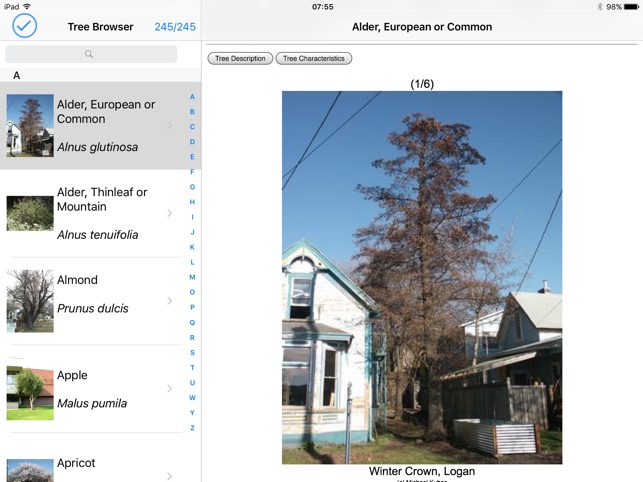Tap the 245/245 tree count
Viewport: 643px width, 482px height.
(175, 27)
